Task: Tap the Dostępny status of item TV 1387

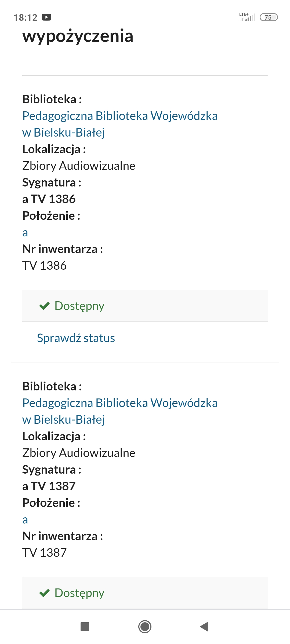Action: pos(79,593)
